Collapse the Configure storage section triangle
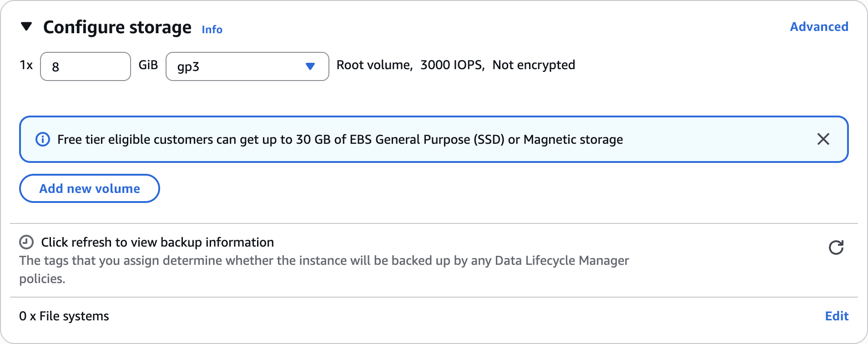Image resolution: width=868 pixels, height=344 pixels. pos(26,27)
